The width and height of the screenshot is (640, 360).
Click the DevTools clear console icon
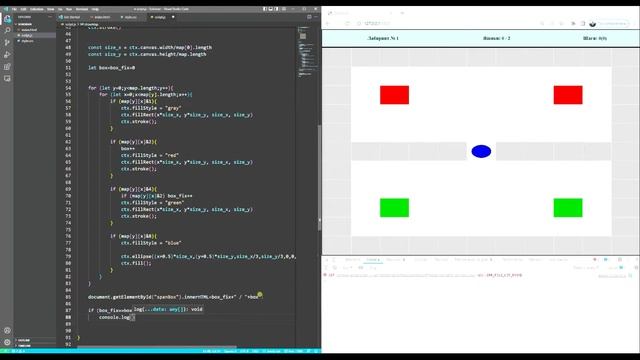click(335, 268)
